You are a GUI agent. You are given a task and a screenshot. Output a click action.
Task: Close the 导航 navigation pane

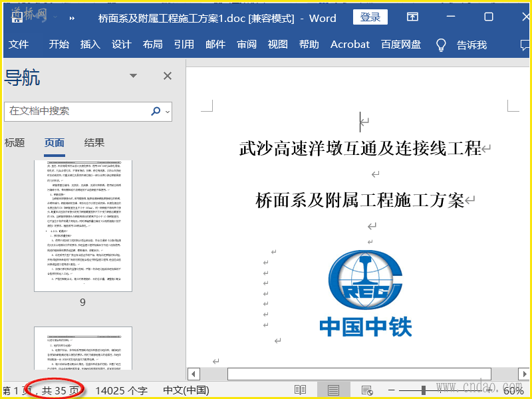click(168, 76)
